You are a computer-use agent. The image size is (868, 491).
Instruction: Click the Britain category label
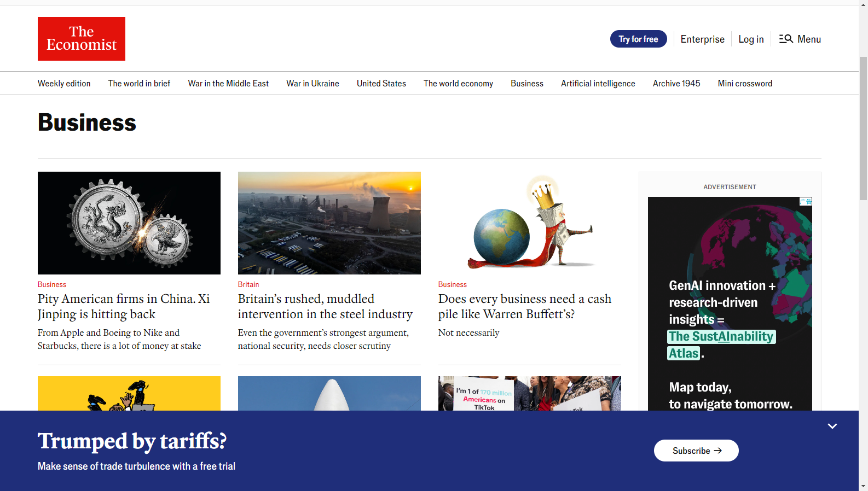pos(248,284)
